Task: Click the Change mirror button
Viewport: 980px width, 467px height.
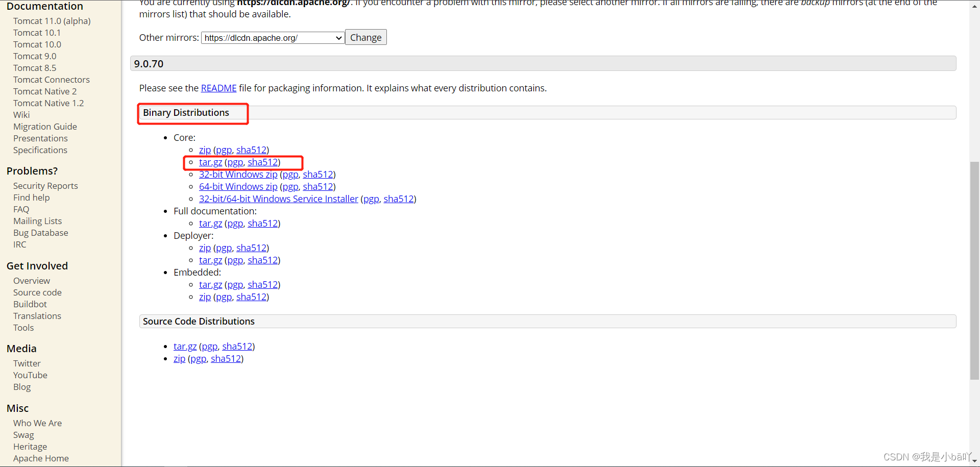Action: click(x=366, y=37)
